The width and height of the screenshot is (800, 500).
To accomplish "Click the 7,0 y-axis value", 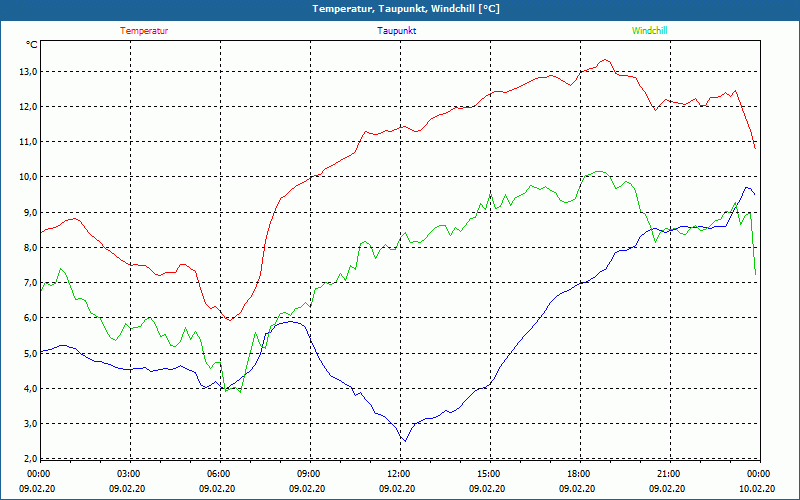I will 30,283.
